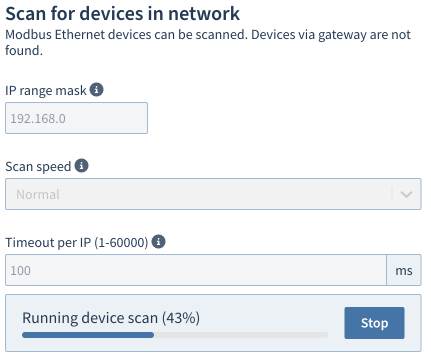Open the IP range mask info icon
Screen dimensions: 431x360
(96, 90)
